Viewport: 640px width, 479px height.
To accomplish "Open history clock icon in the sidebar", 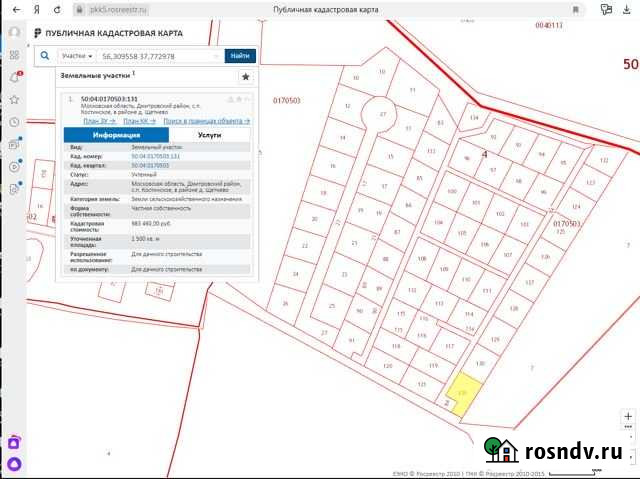I will coord(14,122).
